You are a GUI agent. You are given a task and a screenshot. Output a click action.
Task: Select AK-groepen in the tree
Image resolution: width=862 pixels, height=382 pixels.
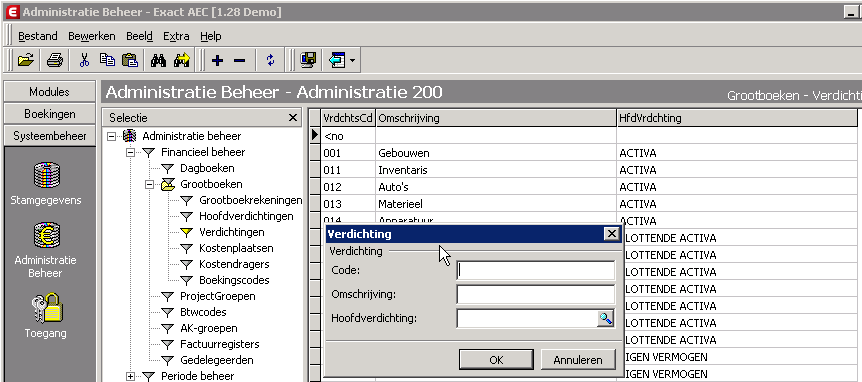209,329
